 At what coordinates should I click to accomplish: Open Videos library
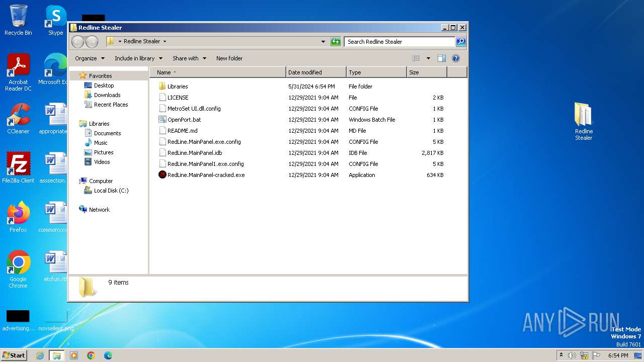point(102,162)
